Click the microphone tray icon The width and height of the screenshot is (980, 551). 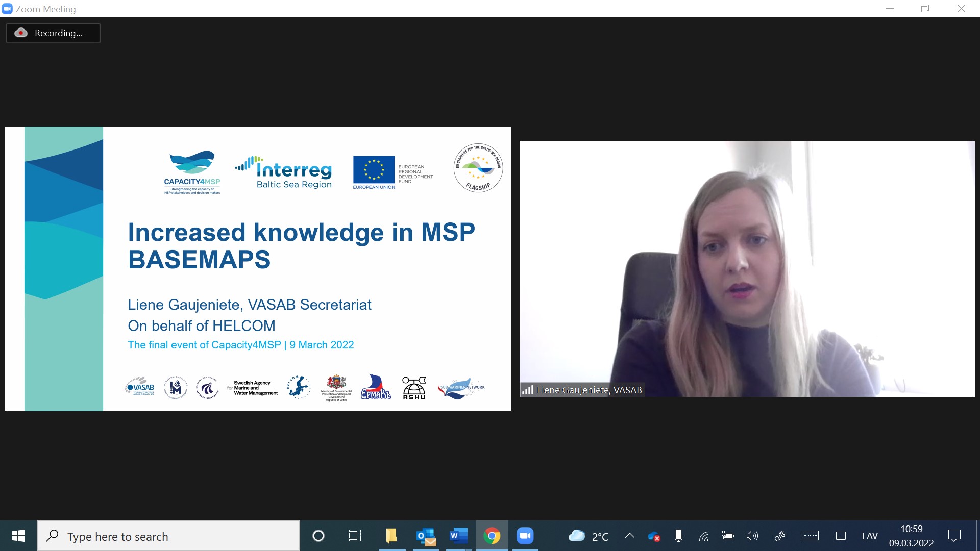pyautogui.click(x=678, y=536)
